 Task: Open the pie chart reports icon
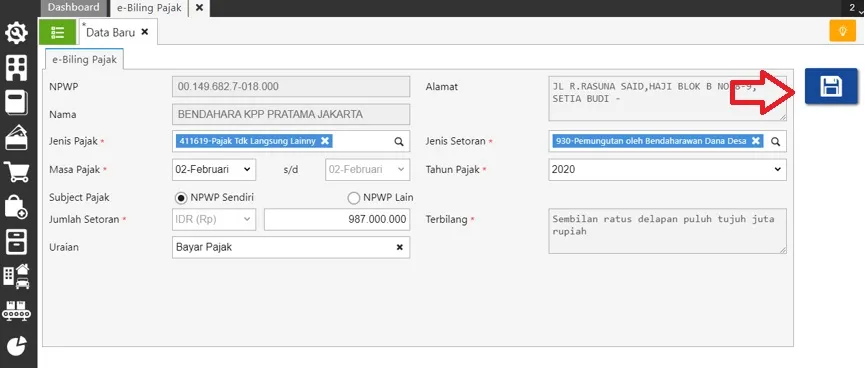[17, 346]
